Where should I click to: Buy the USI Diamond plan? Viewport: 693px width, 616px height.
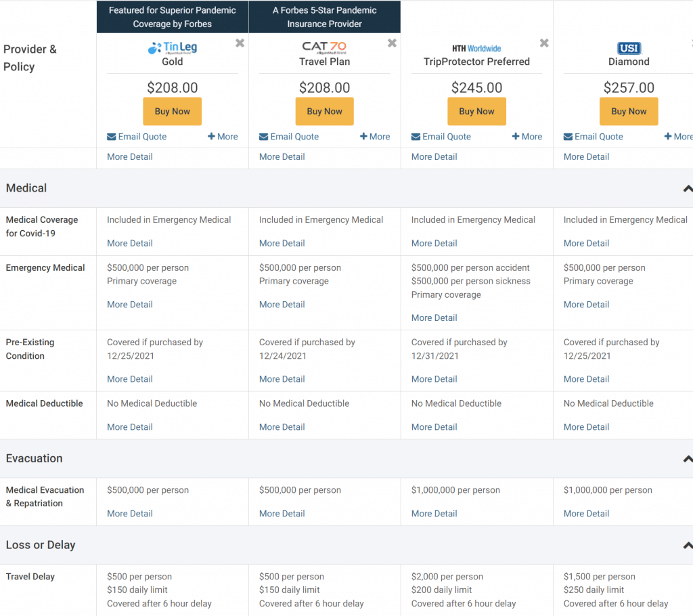pyautogui.click(x=629, y=112)
